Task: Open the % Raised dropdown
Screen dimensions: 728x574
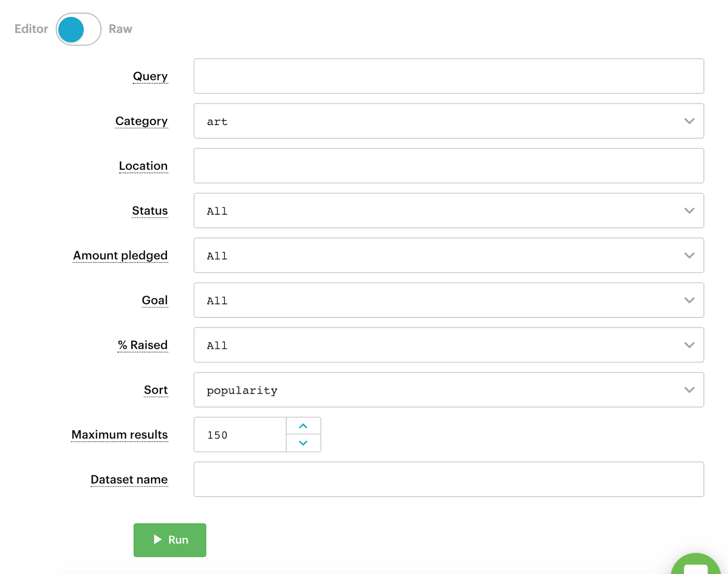Action: point(449,345)
